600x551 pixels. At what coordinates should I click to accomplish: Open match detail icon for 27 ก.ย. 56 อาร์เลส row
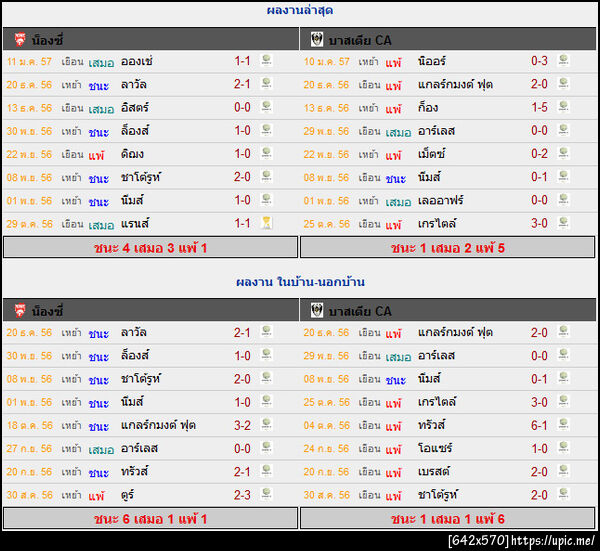pos(266,448)
